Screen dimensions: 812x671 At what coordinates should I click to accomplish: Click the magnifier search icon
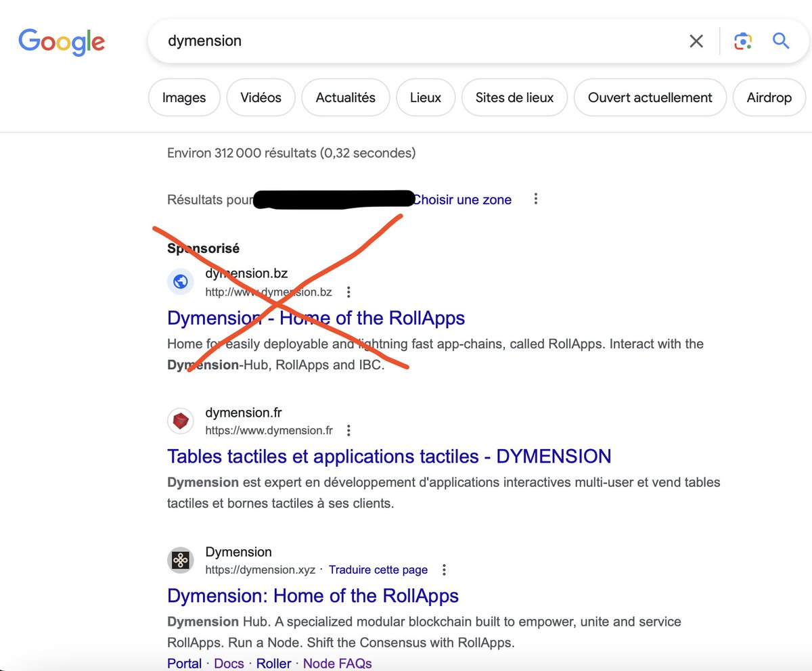pyautogui.click(x=781, y=41)
